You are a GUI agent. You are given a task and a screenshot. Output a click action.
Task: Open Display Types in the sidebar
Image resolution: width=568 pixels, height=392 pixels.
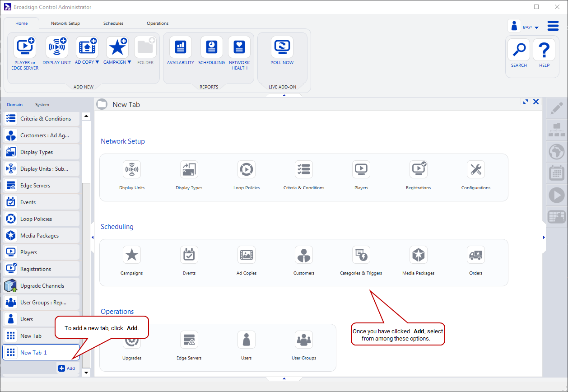tap(41, 152)
